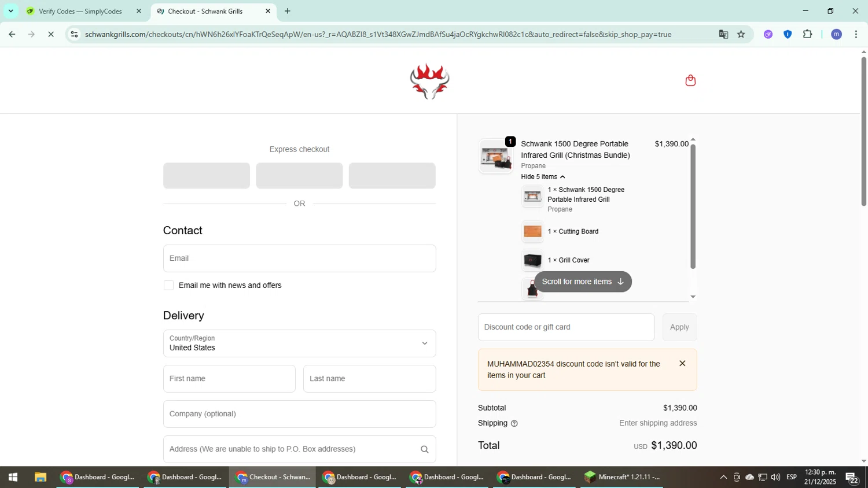Click the third express checkout placeholder button
This screenshot has width=868, height=488.
(x=392, y=176)
